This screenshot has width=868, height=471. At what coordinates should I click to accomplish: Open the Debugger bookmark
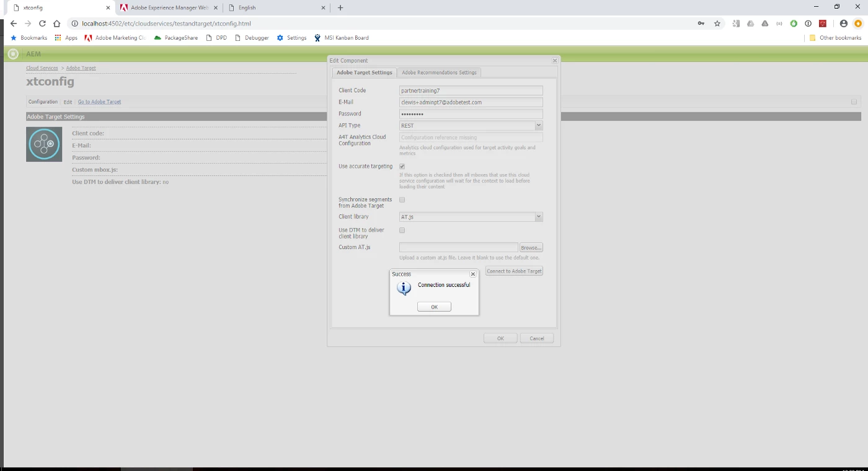pyautogui.click(x=252, y=38)
